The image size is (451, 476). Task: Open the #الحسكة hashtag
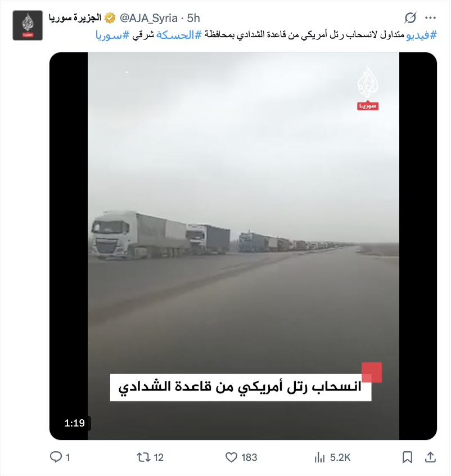click(x=179, y=35)
